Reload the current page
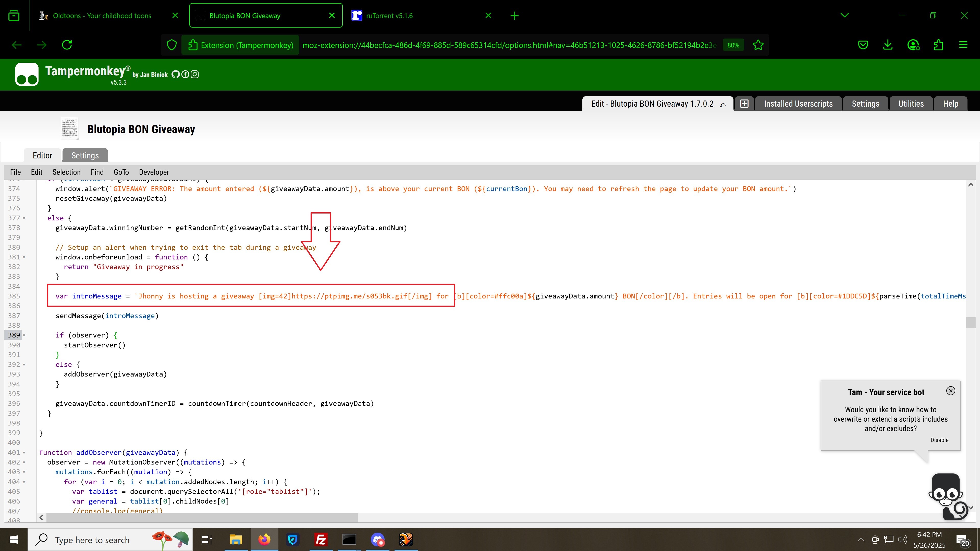The width and height of the screenshot is (980, 551). coord(67,45)
